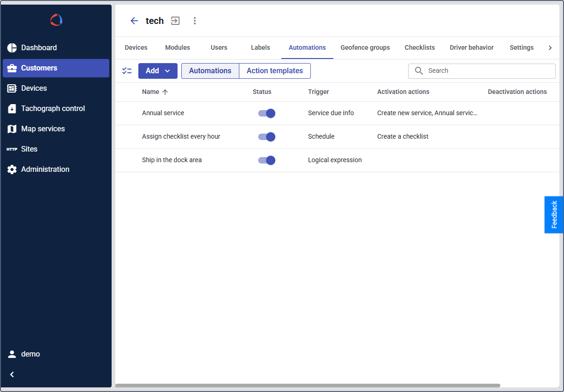Viewport: 564px width, 392px height.
Task: Click the horizontal scrollbar at bottom
Action: [308, 386]
